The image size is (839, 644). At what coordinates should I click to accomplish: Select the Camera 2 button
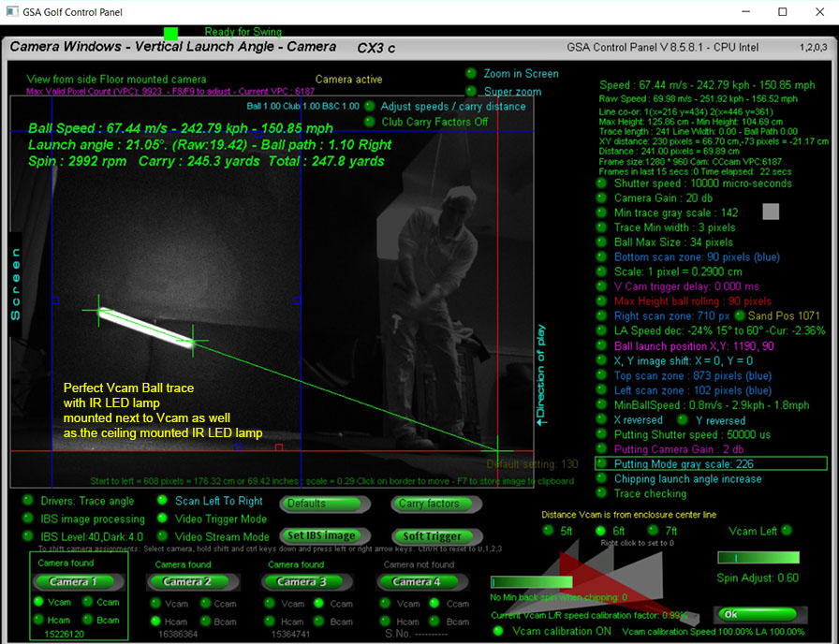click(193, 582)
